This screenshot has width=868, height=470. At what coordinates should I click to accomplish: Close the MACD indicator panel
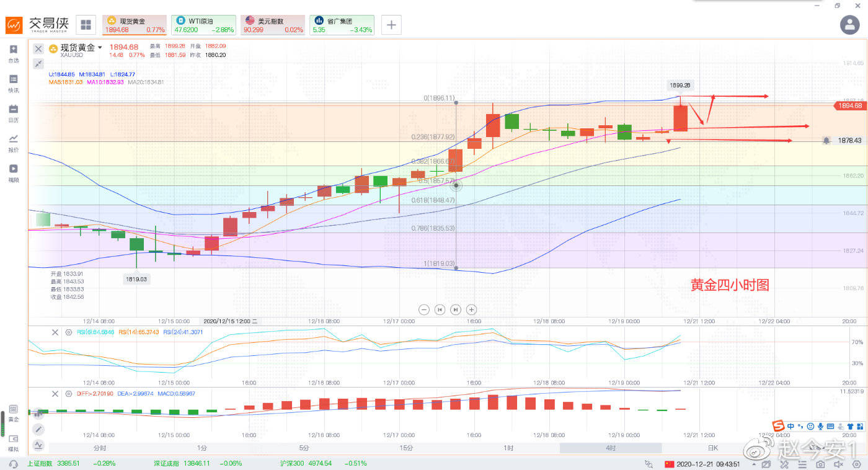click(55, 394)
